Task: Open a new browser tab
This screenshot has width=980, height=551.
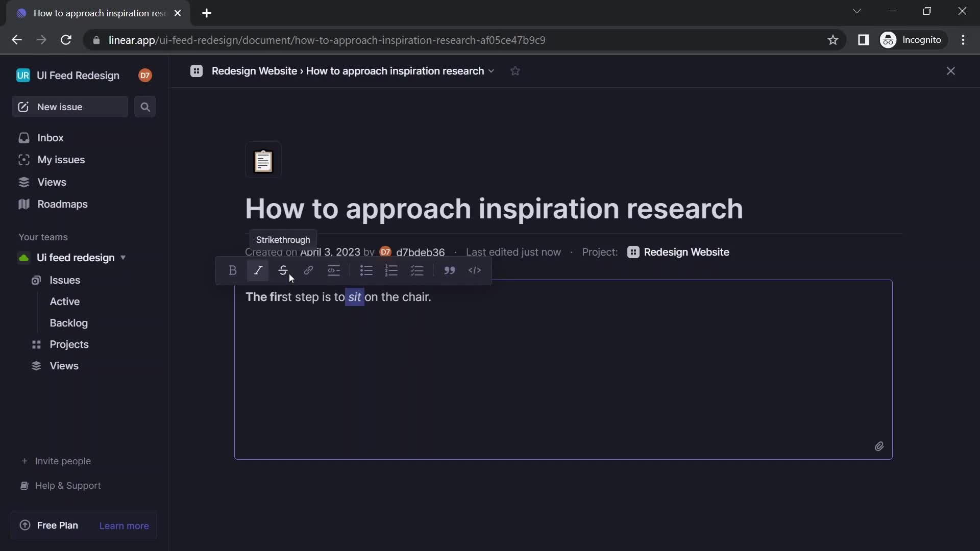Action: tap(207, 13)
